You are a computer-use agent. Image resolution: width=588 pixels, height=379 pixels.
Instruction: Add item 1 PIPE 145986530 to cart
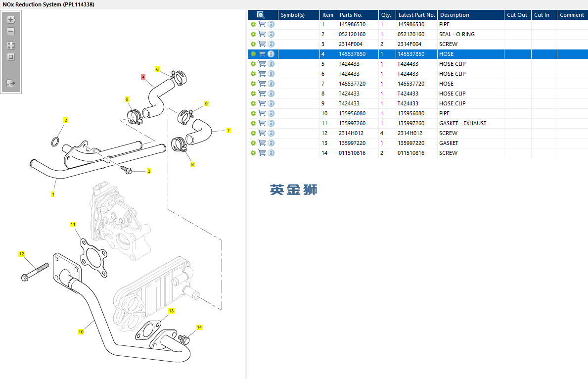coord(262,24)
